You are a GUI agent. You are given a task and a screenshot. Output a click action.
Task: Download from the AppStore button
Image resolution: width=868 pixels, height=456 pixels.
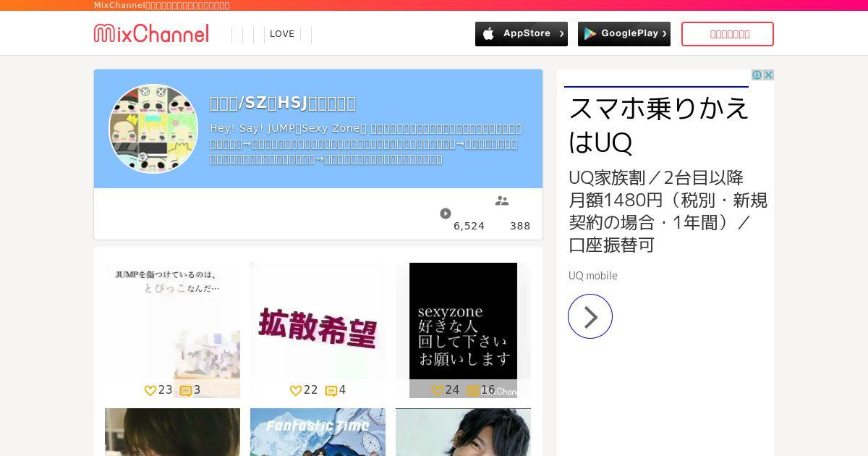(x=522, y=34)
